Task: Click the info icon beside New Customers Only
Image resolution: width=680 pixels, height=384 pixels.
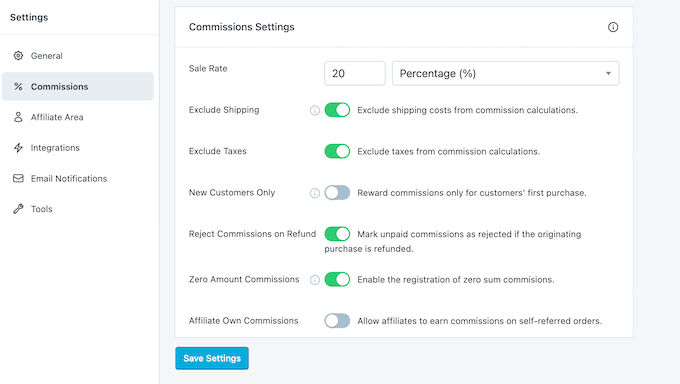Action: click(315, 193)
